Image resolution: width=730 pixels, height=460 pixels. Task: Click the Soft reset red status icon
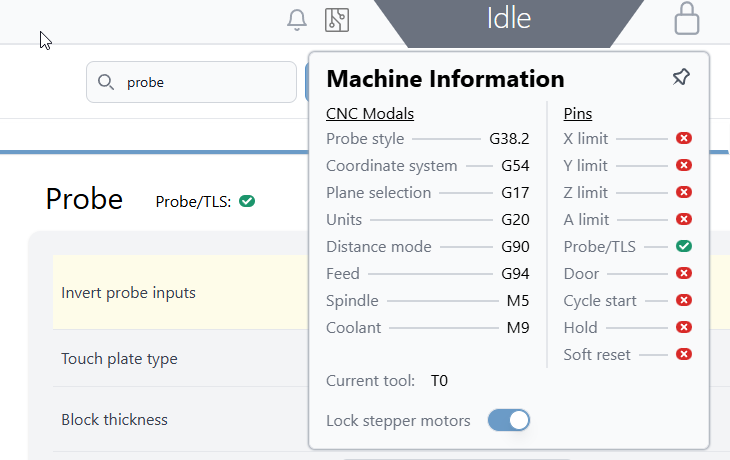(684, 354)
